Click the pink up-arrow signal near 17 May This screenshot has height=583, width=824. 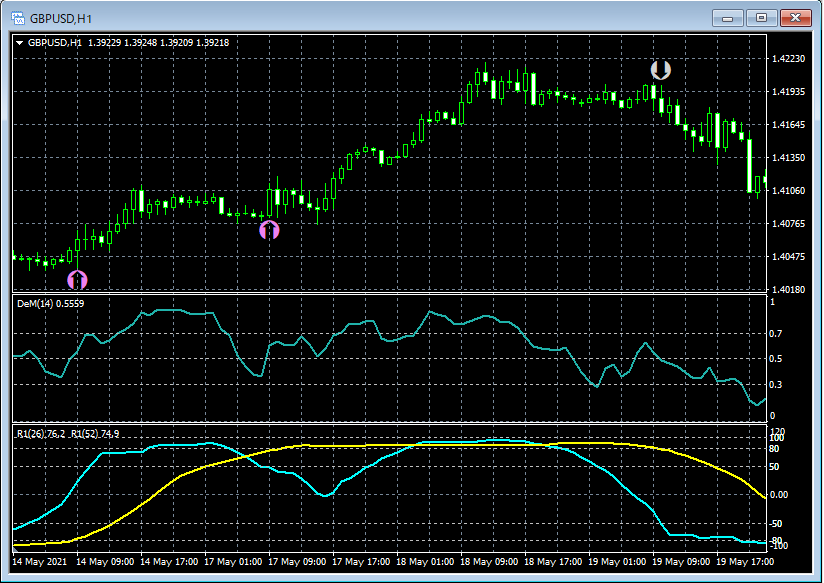269,230
